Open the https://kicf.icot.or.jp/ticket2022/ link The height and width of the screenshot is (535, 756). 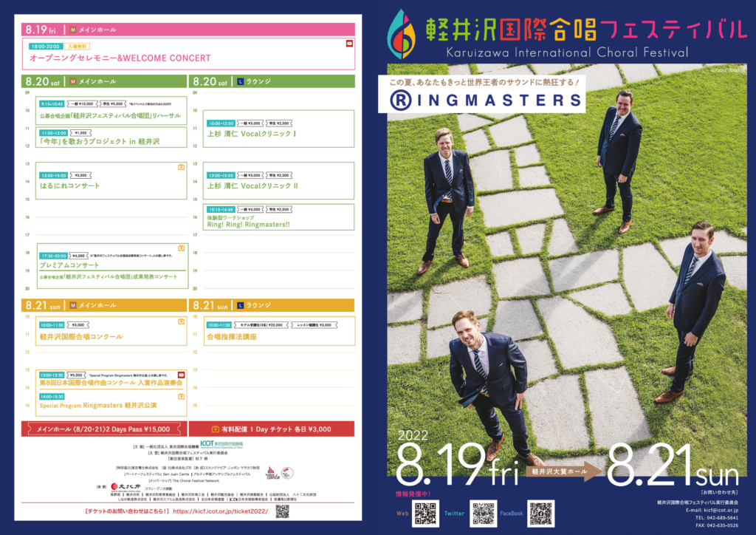point(220,511)
